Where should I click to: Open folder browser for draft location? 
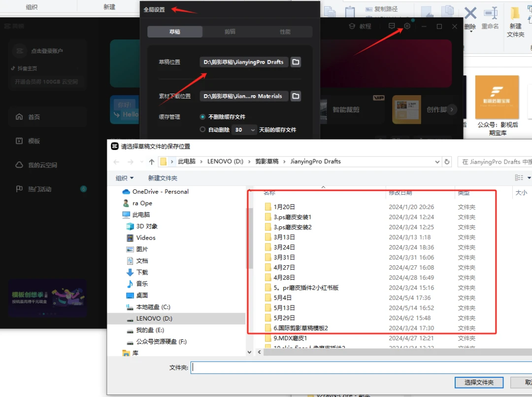[296, 62]
